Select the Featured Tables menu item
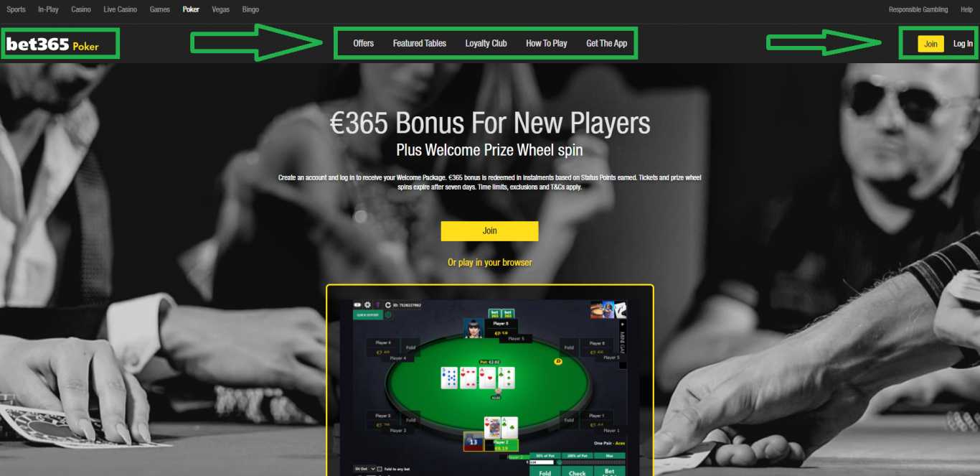This screenshot has width=980, height=476. tap(419, 43)
